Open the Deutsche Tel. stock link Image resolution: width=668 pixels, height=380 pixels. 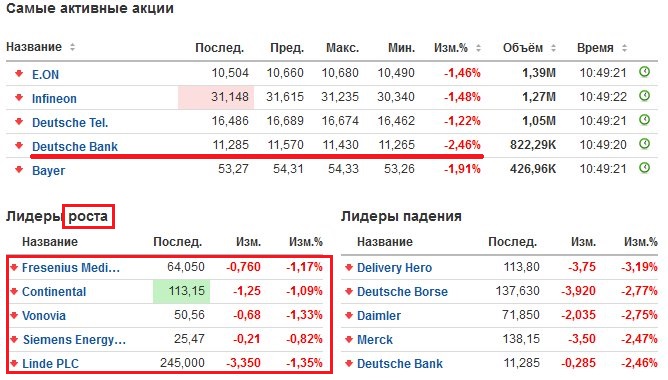(70, 123)
